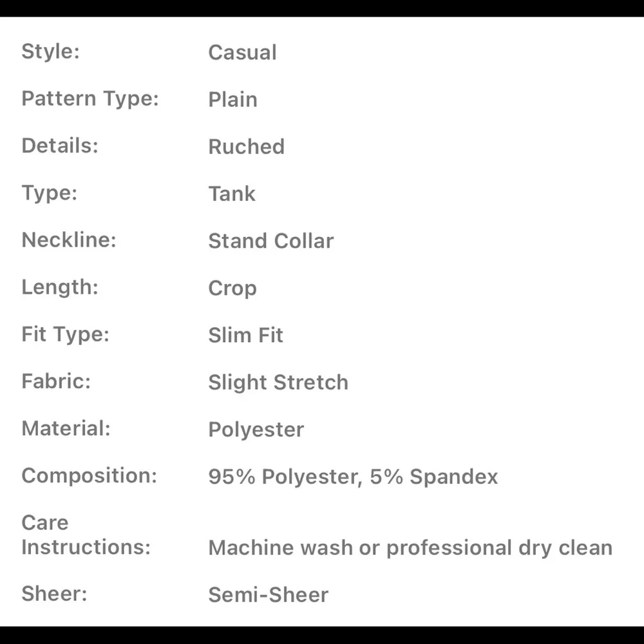Click the Material label
Viewport: 644px width, 644px height.
(66, 428)
